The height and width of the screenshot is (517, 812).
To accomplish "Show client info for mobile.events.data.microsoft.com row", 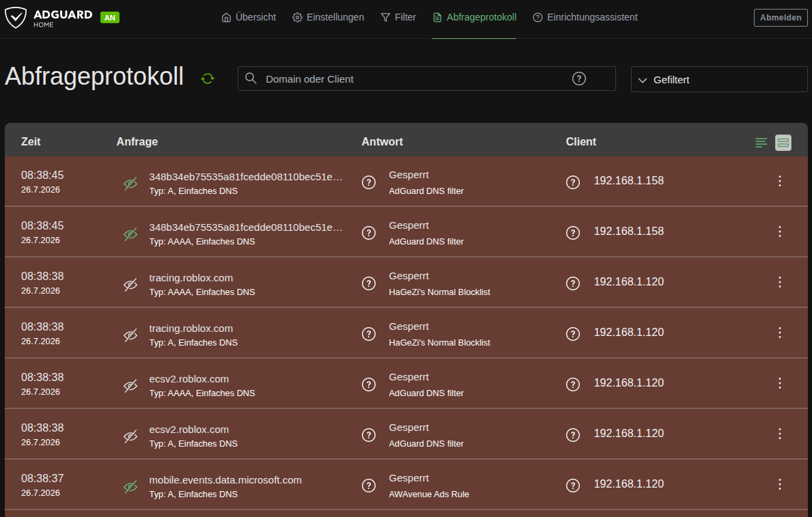I will point(573,486).
